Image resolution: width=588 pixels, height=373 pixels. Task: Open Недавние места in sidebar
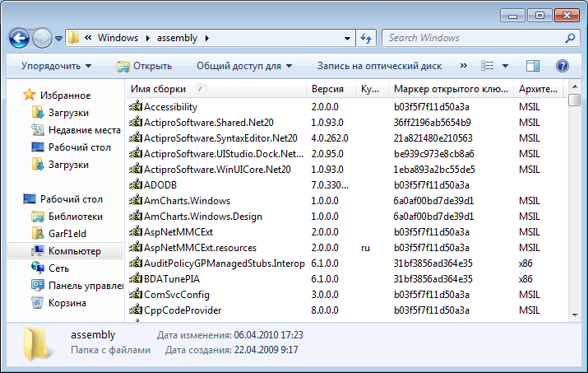85,130
